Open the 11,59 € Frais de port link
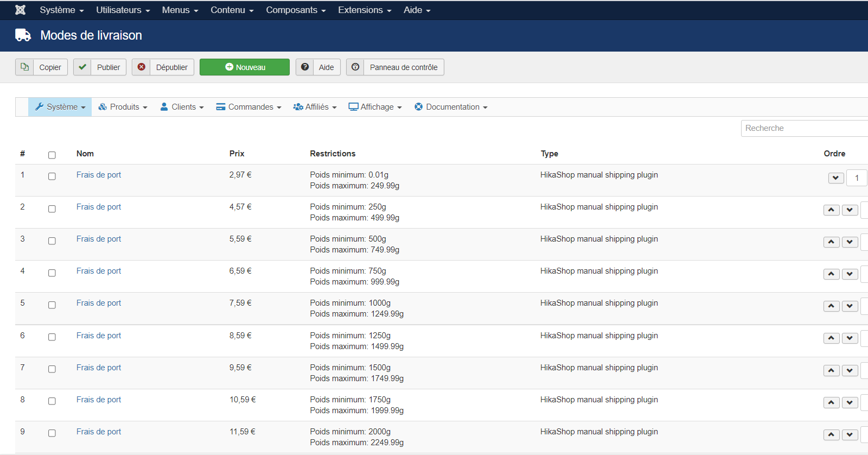The width and height of the screenshot is (868, 455). click(99, 432)
